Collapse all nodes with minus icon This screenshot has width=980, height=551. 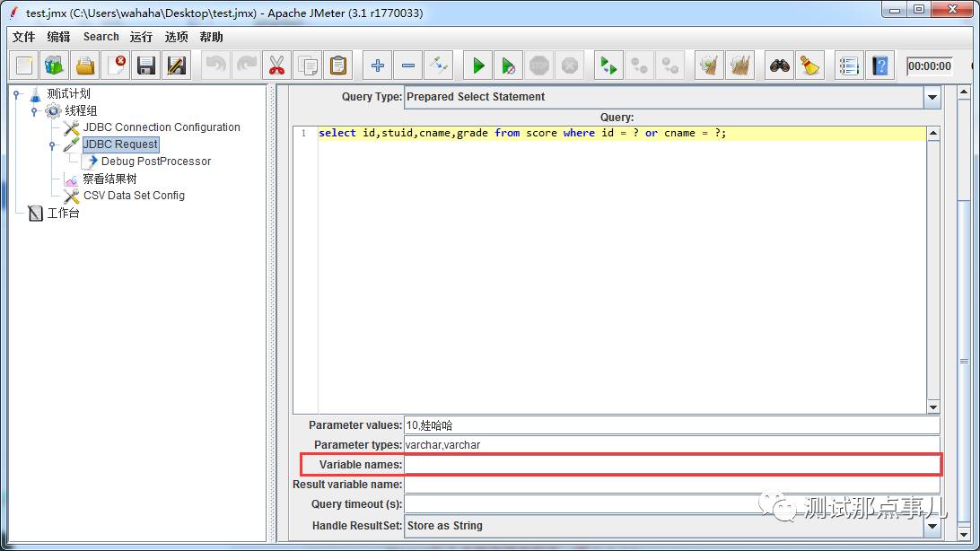pos(408,66)
